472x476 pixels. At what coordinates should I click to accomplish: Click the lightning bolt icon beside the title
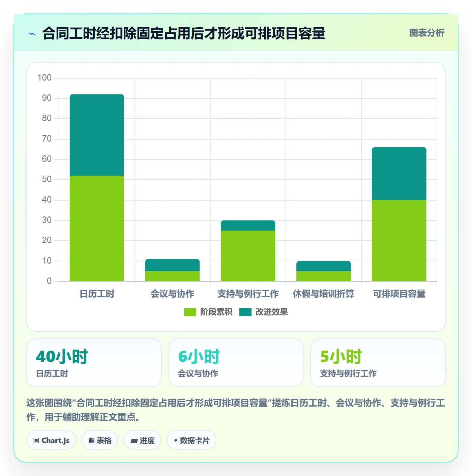coord(32,34)
